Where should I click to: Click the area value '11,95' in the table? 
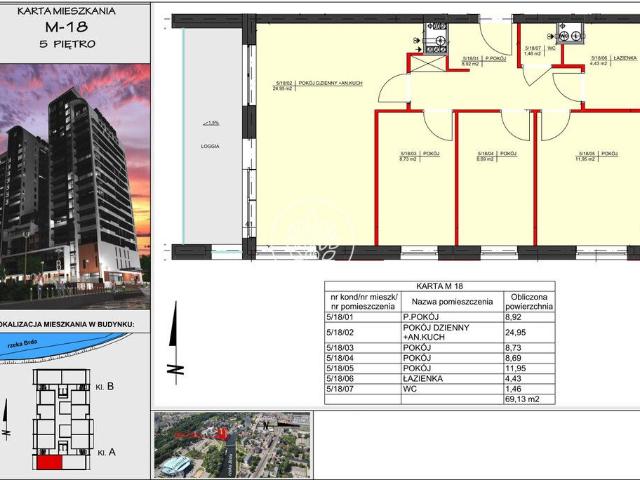(516, 368)
